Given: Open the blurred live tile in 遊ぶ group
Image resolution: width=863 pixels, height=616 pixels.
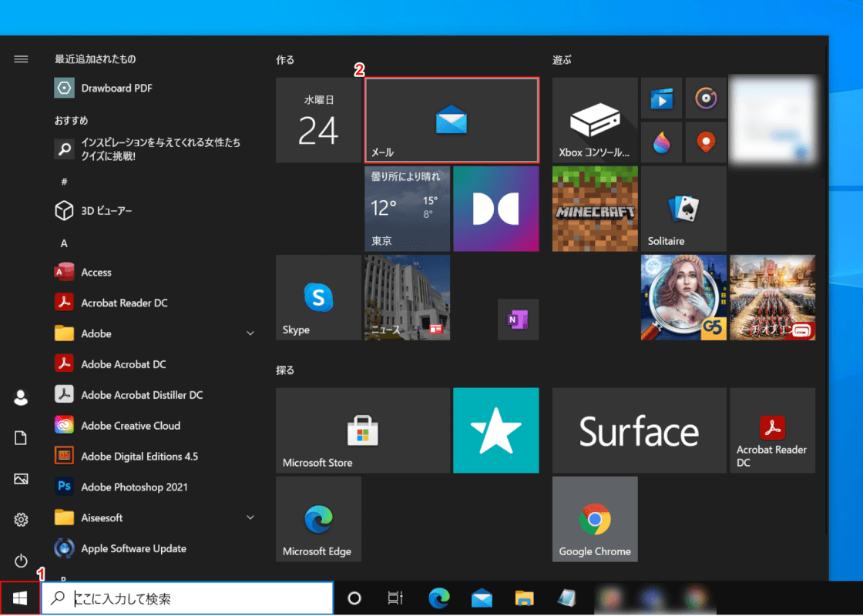Looking at the screenshot, I should pyautogui.click(x=773, y=120).
